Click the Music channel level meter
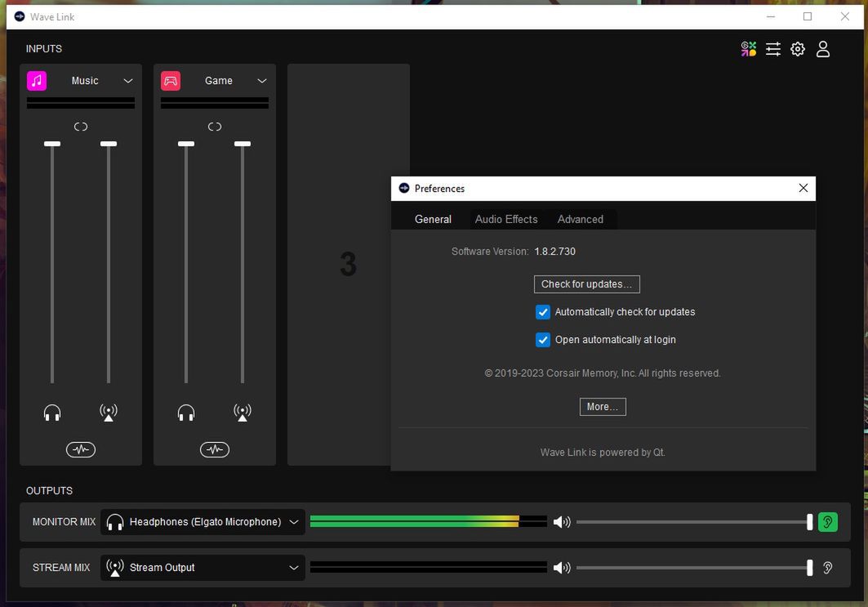This screenshot has height=607, width=868. [81, 103]
